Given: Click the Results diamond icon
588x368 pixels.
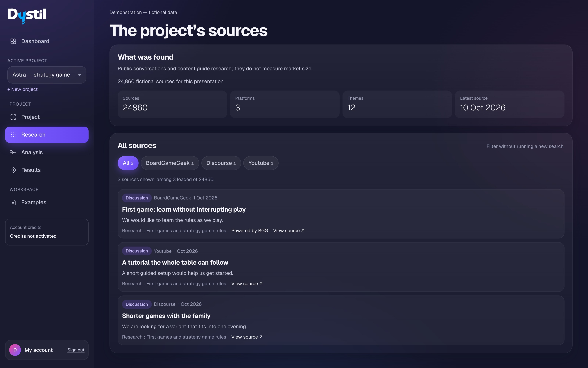Looking at the screenshot, I should tap(13, 170).
